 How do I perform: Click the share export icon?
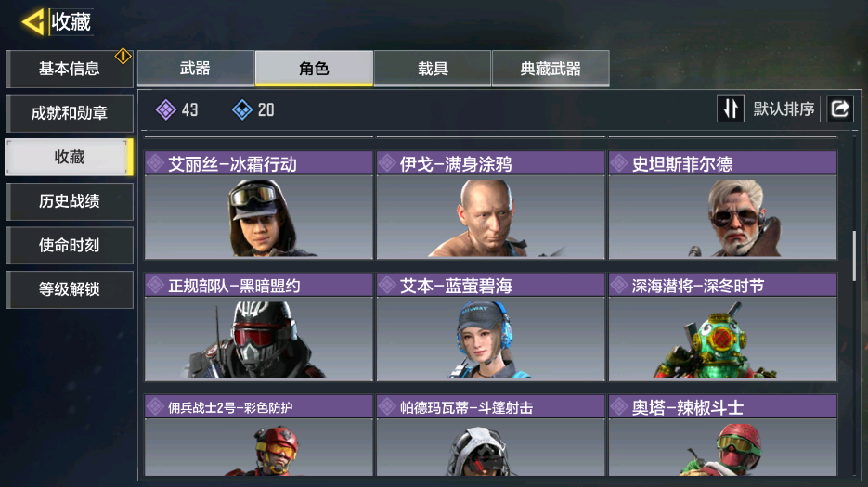[x=840, y=109]
